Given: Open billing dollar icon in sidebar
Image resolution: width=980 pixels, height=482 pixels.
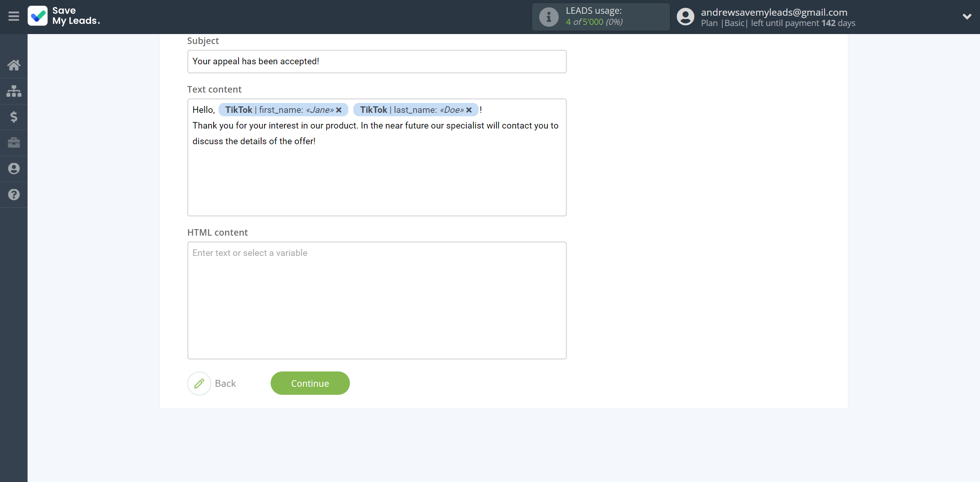Looking at the screenshot, I should 14,117.
